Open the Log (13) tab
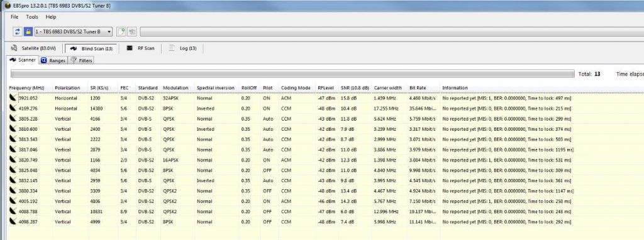The image size is (644, 240). (x=184, y=48)
